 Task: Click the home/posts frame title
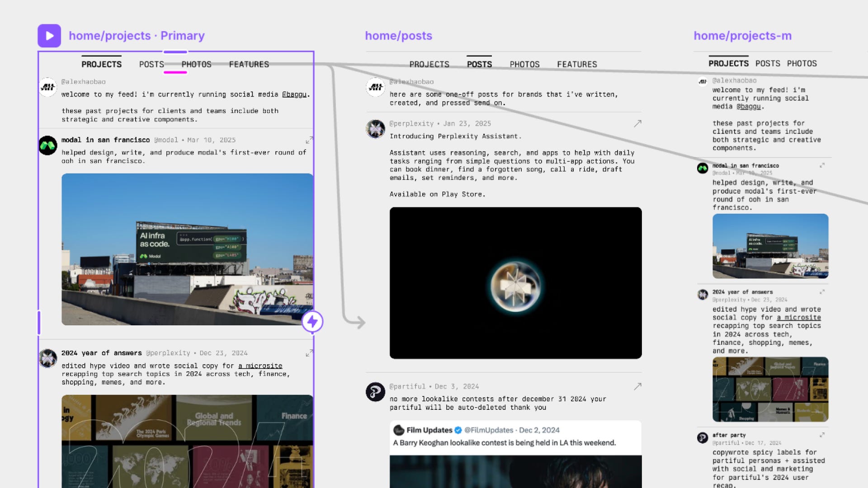(399, 36)
